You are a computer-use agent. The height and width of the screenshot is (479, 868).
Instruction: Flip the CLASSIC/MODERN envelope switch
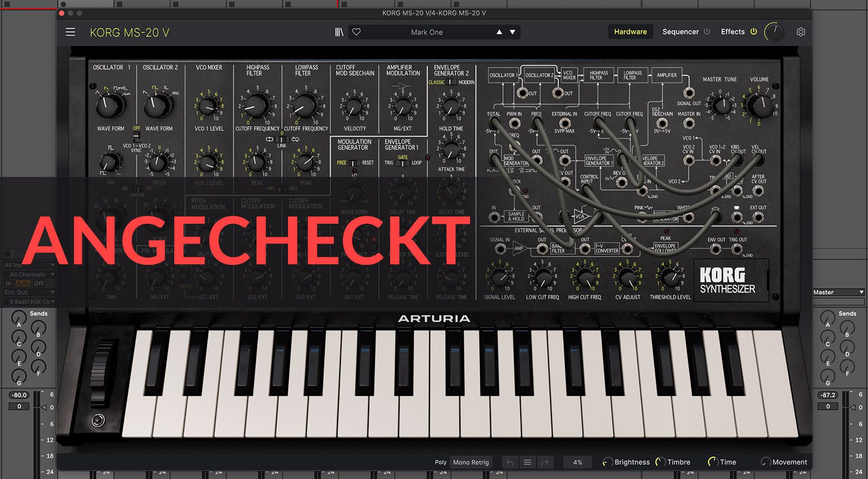point(451,82)
